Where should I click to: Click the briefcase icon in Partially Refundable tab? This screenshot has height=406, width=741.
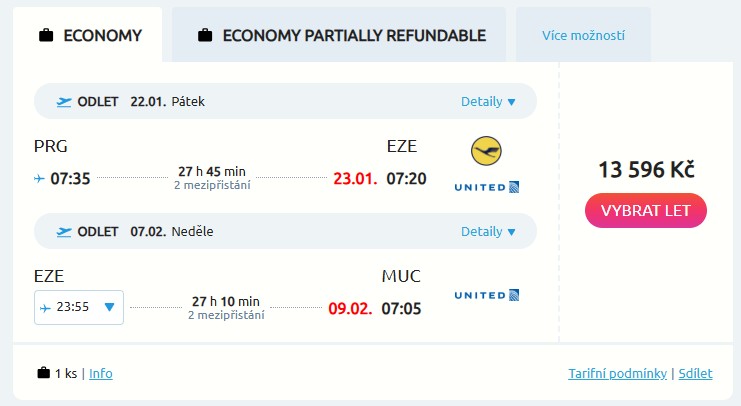pos(205,36)
